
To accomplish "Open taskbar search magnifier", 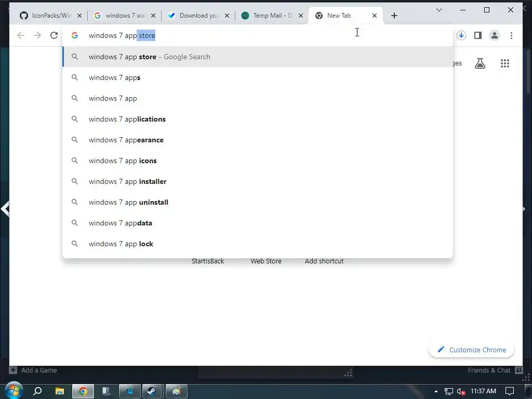I will pyautogui.click(x=37, y=391).
